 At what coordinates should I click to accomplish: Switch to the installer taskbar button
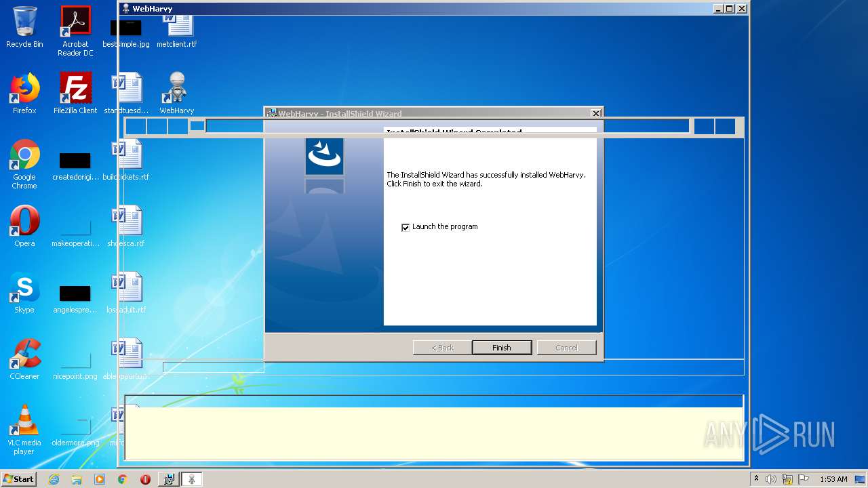coord(169,479)
